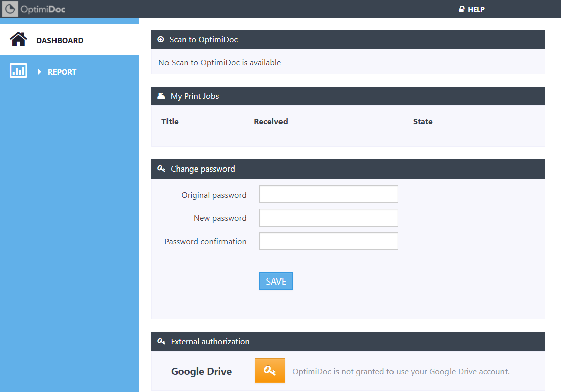
Task: Click the Report bar chart icon
Action: coord(18,71)
